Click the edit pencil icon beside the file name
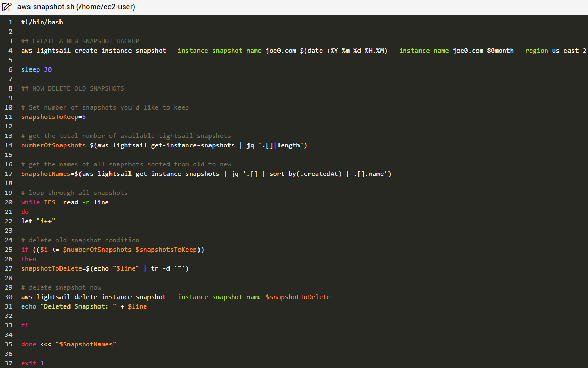Viewport: 588px width, 368px height. coord(7,7)
